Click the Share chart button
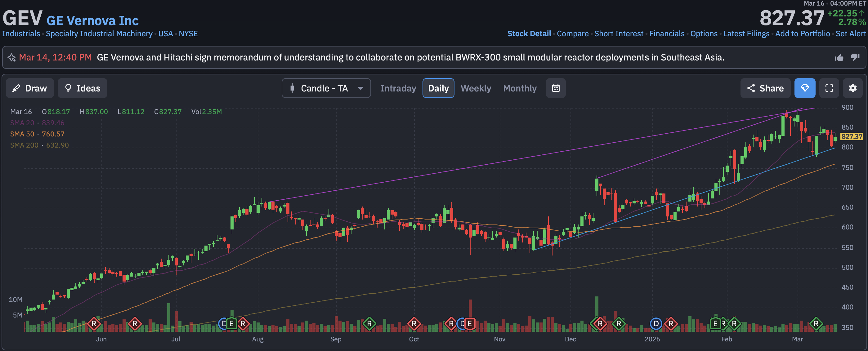 click(x=765, y=88)
